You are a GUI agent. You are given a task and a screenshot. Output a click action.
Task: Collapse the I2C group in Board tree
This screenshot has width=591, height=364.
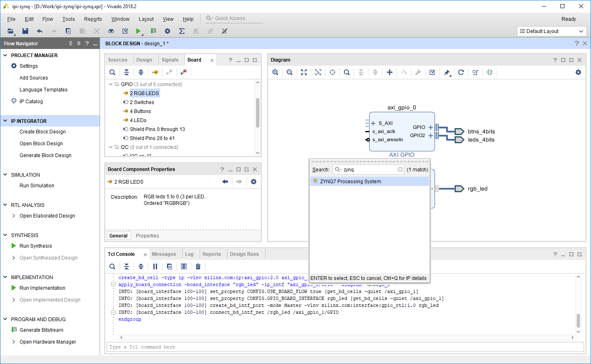coord(111,147)
